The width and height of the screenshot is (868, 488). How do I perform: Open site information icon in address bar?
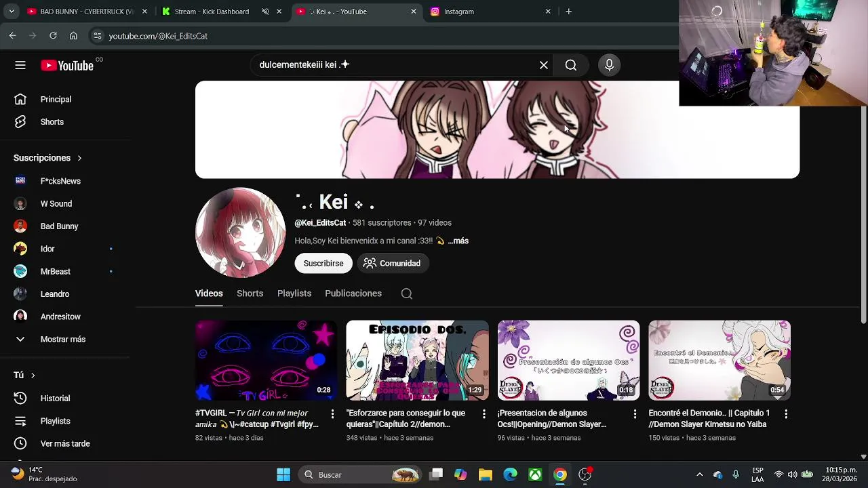pyautogui.click(x=98, y=36)
